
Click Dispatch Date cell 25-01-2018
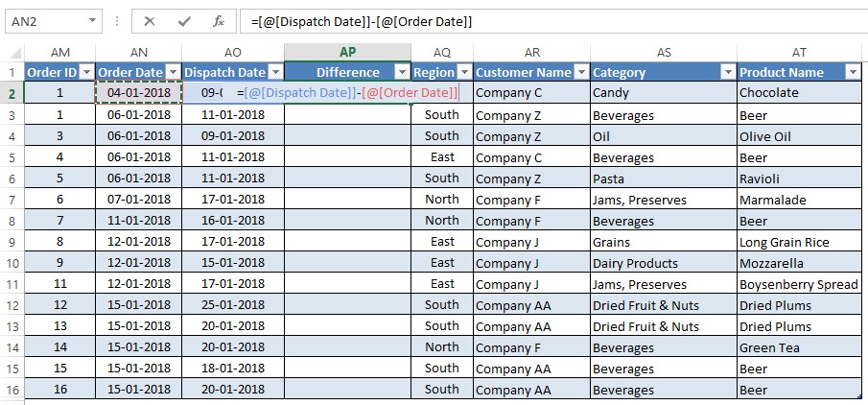(233, 305)
